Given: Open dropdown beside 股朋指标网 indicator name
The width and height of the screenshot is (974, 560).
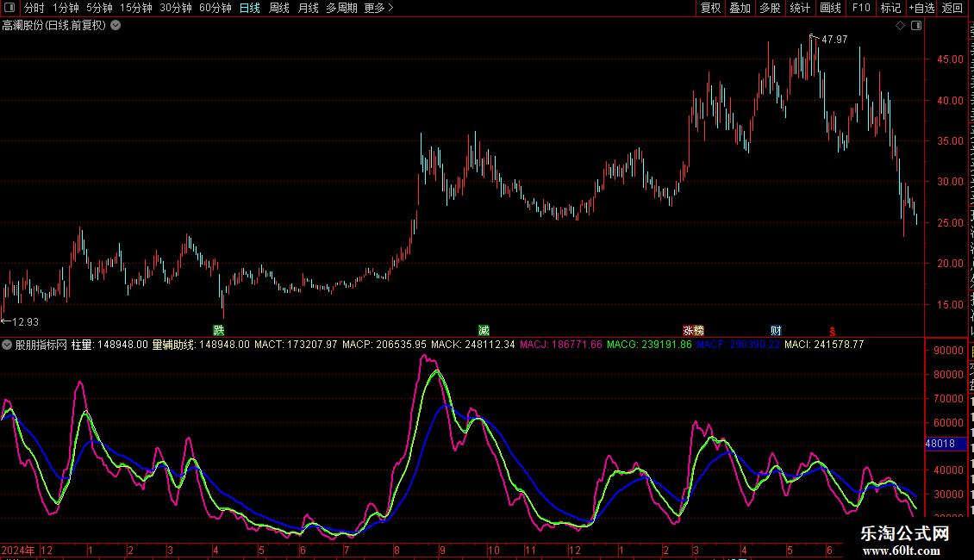Looking at the screenshot, I should point(7,345).
